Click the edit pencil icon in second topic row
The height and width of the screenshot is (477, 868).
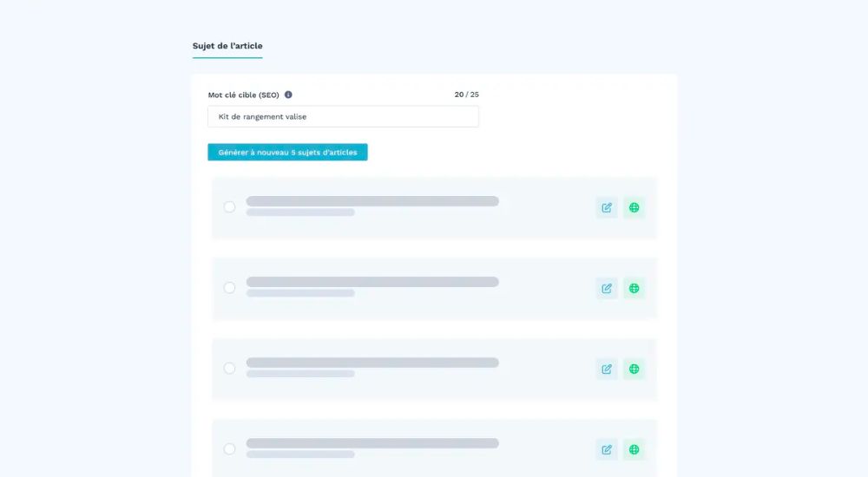point(607,288)
